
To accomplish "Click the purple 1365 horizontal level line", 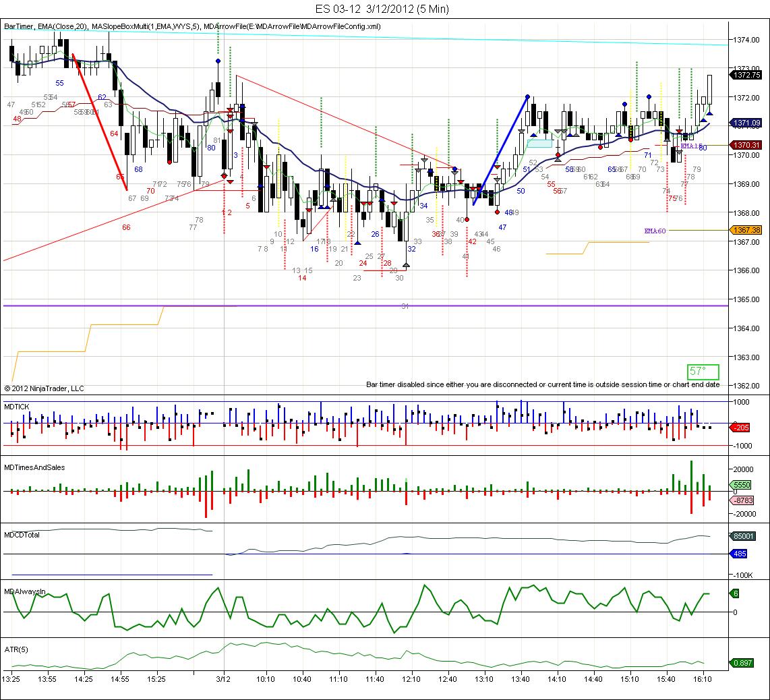I will click(x=366, y=305).
